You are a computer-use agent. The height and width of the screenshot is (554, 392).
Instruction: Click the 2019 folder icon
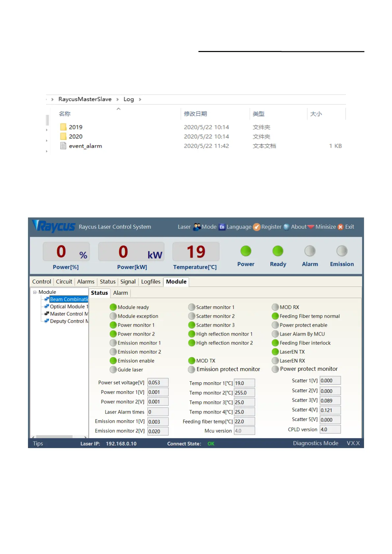[63, 127]
